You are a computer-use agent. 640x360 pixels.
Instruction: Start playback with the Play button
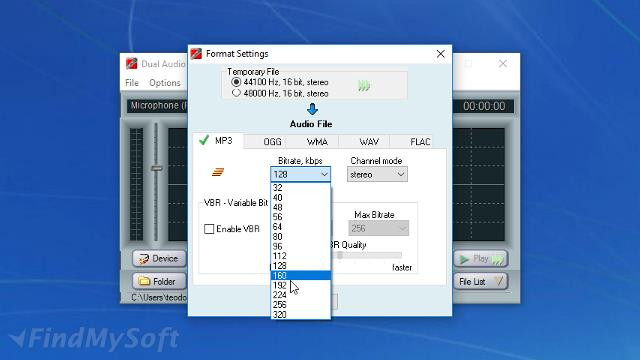tap(481, 259)
